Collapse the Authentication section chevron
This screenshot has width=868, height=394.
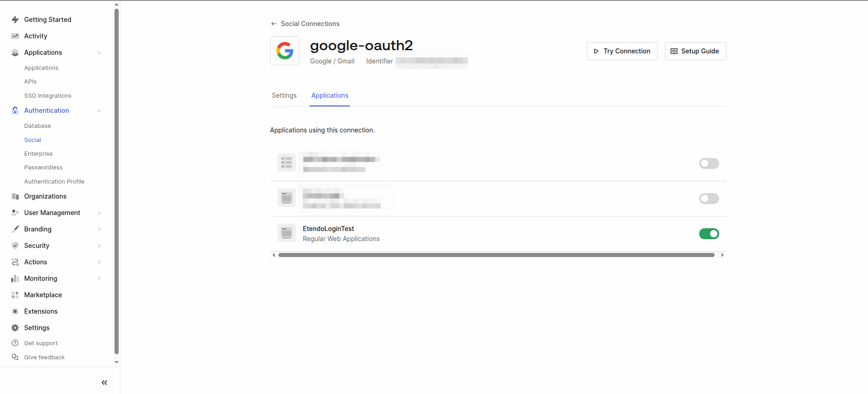[99, 110]
